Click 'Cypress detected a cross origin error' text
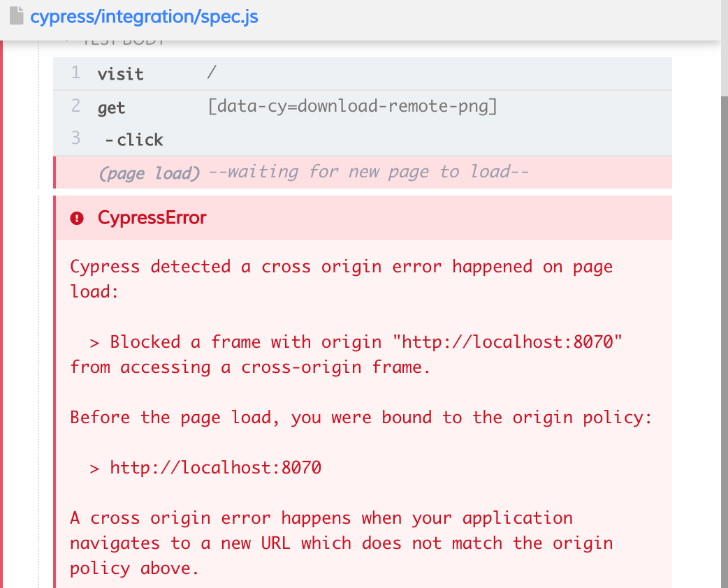 pos(341,279)
